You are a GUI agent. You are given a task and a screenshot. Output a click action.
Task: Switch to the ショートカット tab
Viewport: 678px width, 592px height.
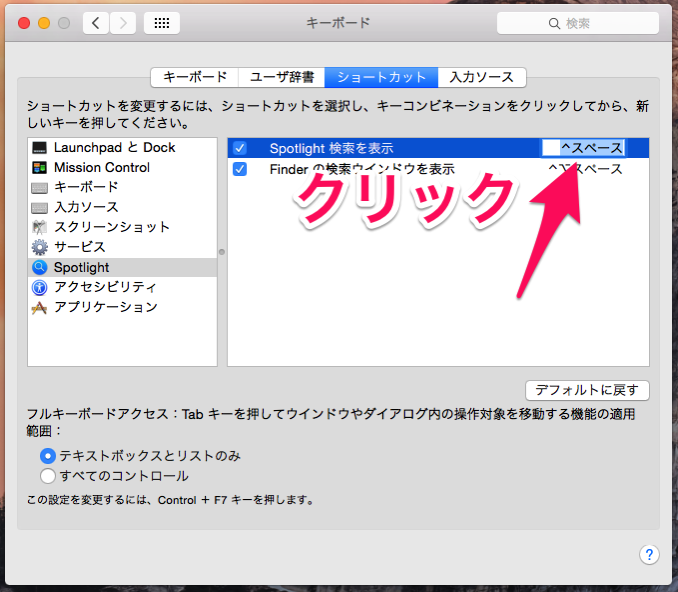coord(381,77)
